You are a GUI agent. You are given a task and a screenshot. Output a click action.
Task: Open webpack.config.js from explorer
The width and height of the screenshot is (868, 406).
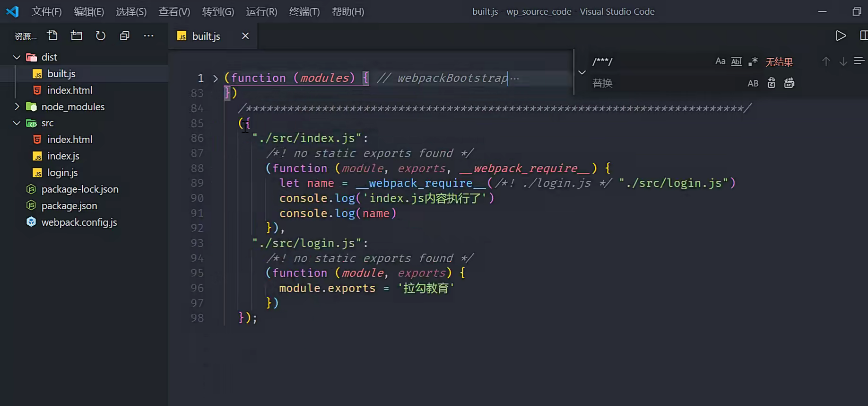79,222
